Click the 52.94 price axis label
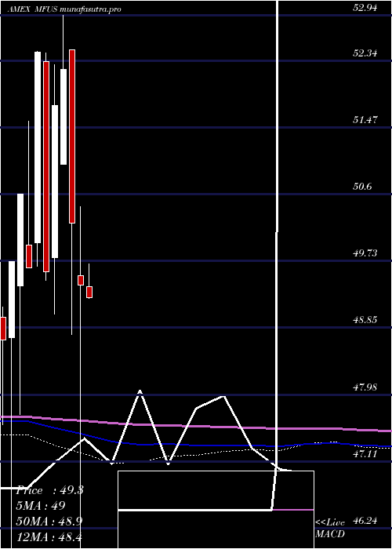The image size is (392, 549). (365, 8)
